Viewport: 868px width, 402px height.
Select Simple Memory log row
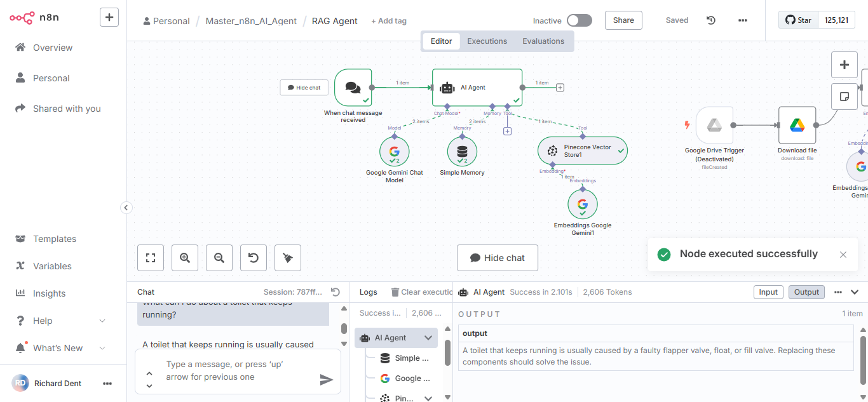405,358
